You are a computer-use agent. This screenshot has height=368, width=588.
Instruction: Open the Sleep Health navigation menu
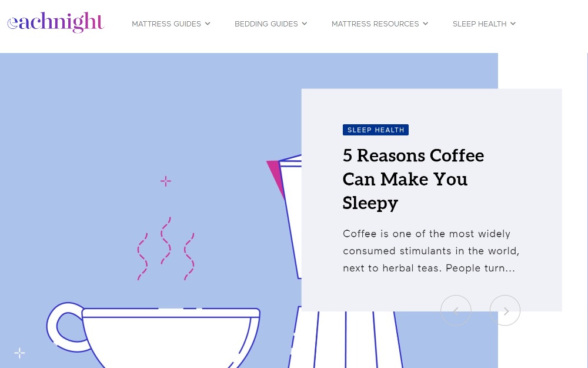pyautogui.click(x=479, y=24)
